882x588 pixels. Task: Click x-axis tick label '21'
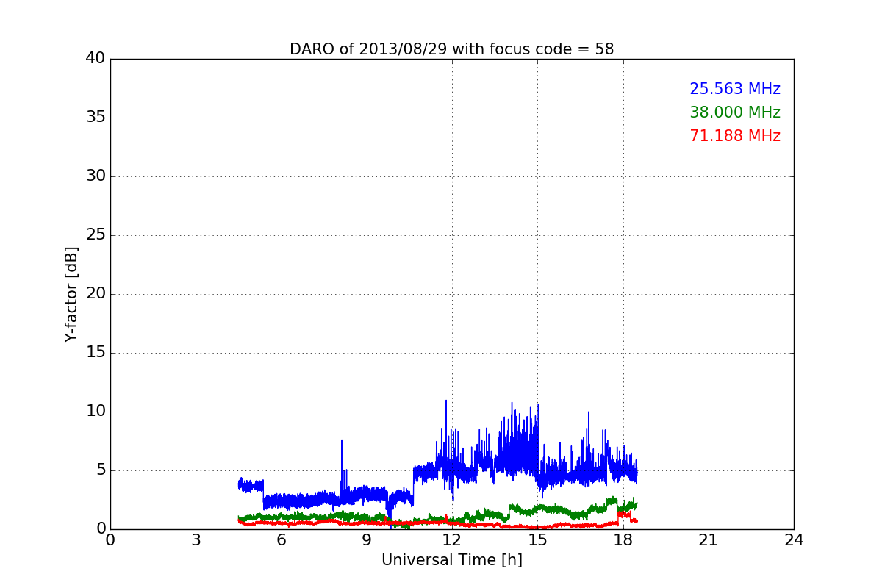709,540
